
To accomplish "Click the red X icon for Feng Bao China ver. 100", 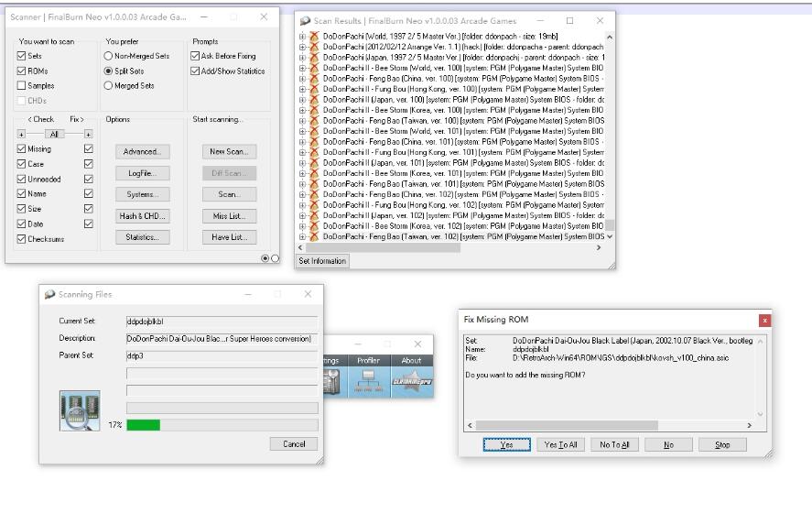I will coord(314,78).
